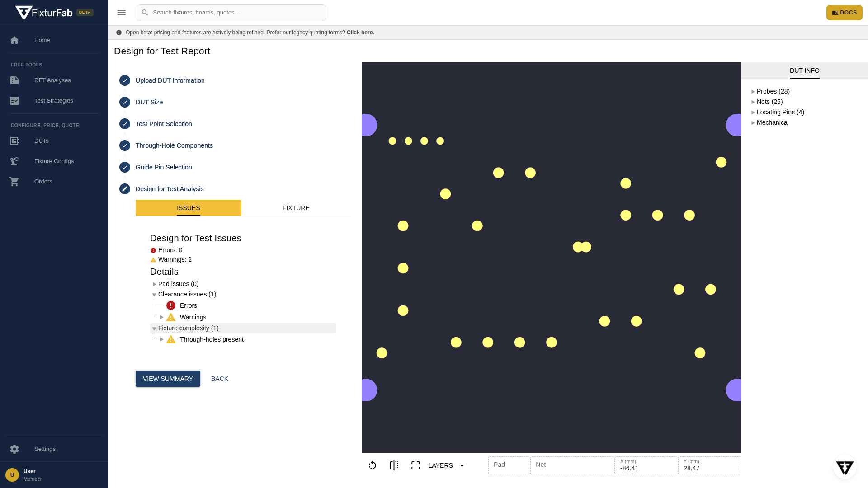Image resolution: width=868 pixels, height=488 pixels.
Task: Expand the Probes (28) list
Action: 753,92
